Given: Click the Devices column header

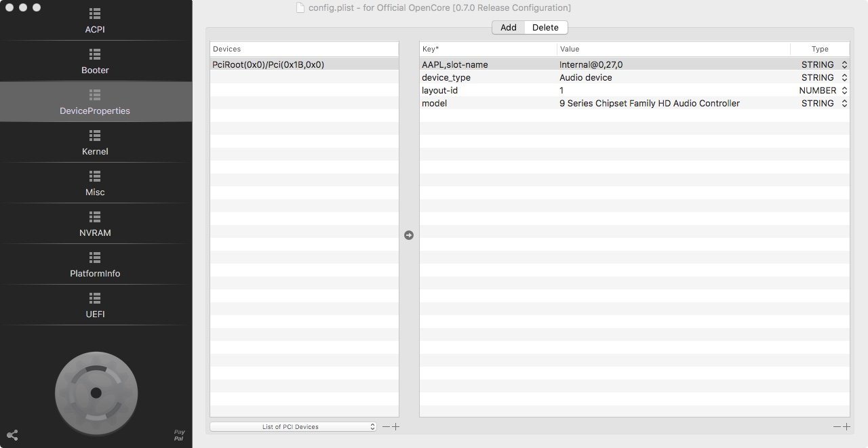Looking at the screenshot, I should (304, 49).
